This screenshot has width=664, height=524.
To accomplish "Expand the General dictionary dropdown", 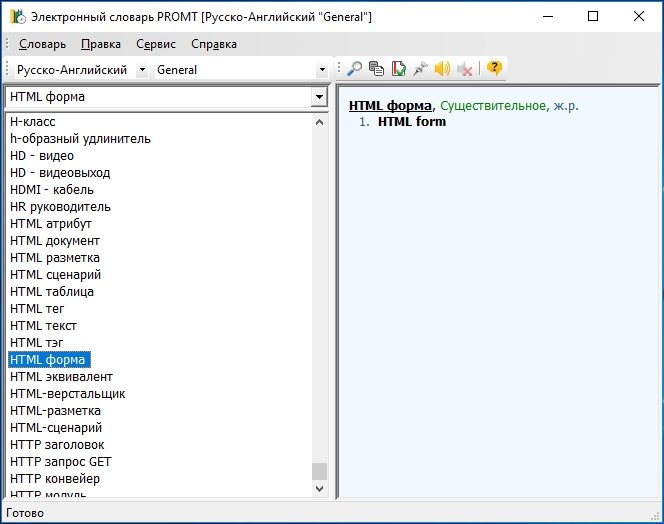I will (x=322, y=70).
